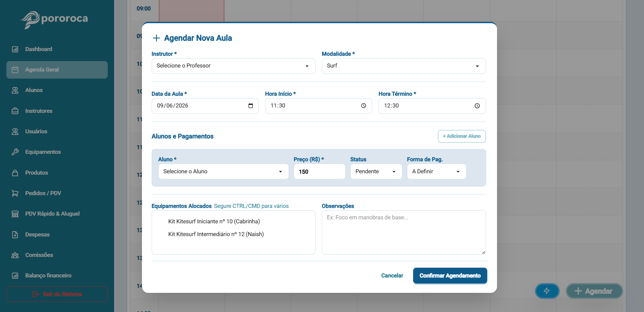This screenshot has width=644, height=312.
Task: Click the Observações text area
Action: 403,232
